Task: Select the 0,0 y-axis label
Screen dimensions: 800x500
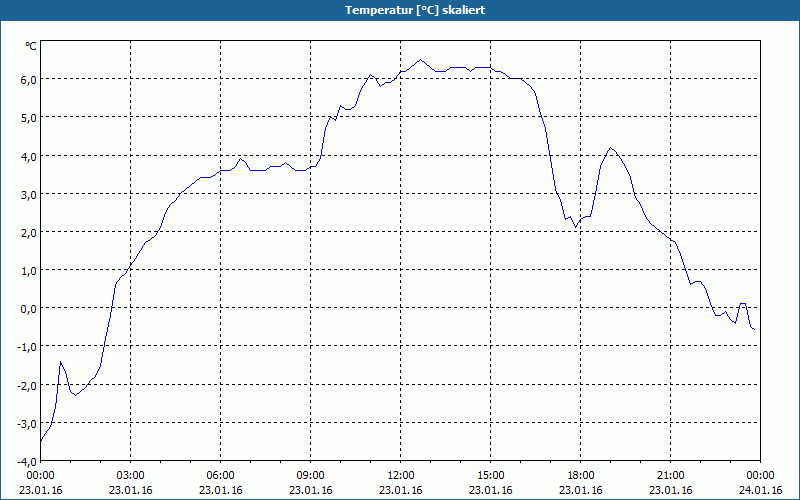Action: (29, 309)
